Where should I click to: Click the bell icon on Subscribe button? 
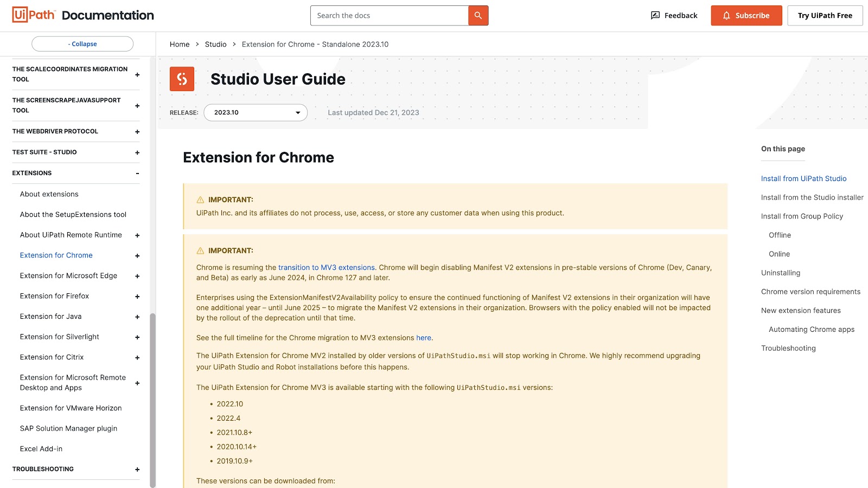(x=727, y=16)
